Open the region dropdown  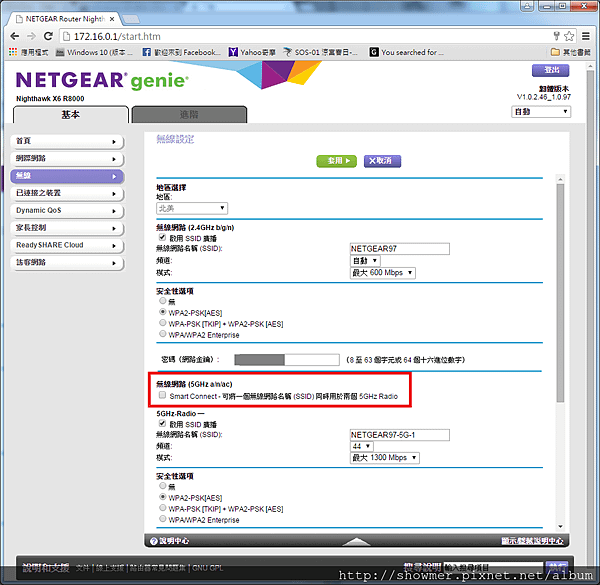tap(192, 209)
